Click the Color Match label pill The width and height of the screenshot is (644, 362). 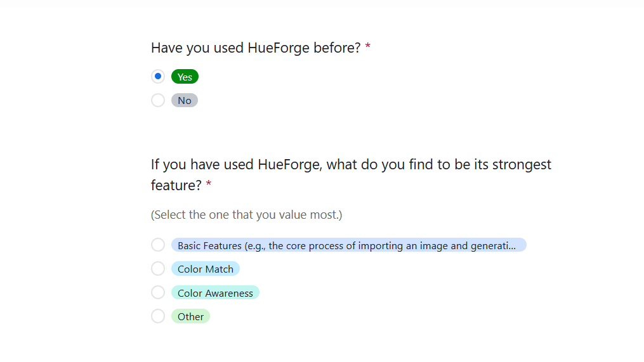pos(206,269)
